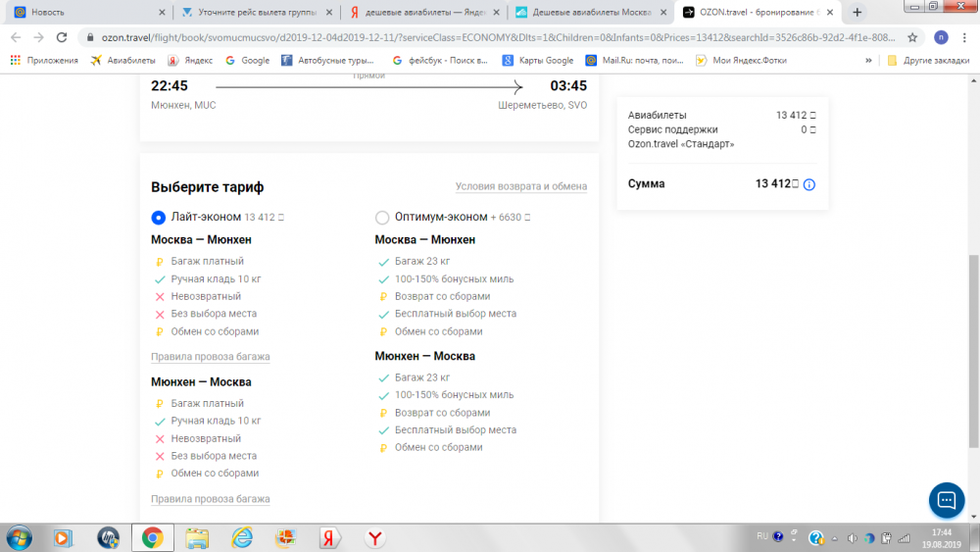Screen dimensions: 980x552
Task: Open the chat support bubble
Action: [947, 500]
